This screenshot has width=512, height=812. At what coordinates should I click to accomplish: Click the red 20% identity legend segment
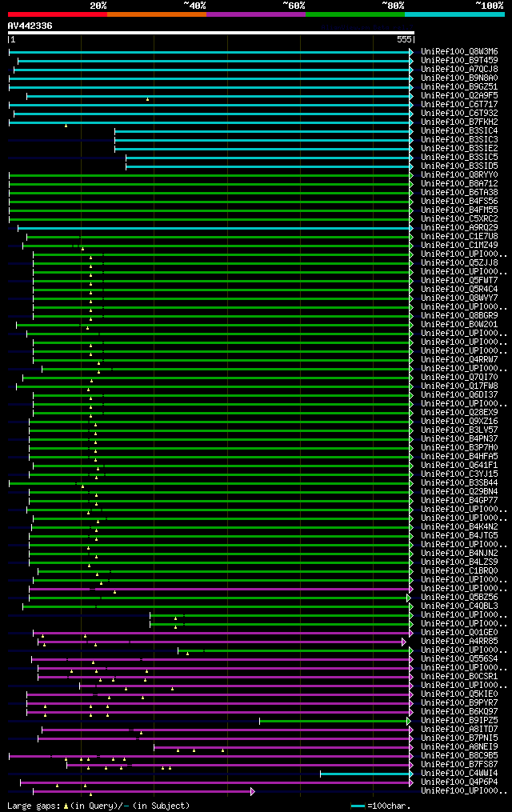coord(58,14)
